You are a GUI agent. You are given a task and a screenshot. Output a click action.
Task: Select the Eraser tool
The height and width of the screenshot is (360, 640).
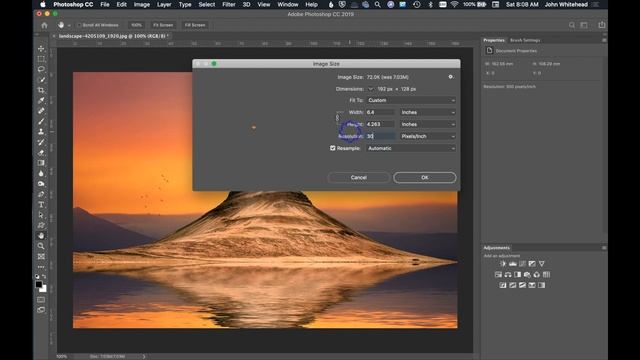click(x=41, y=152)
